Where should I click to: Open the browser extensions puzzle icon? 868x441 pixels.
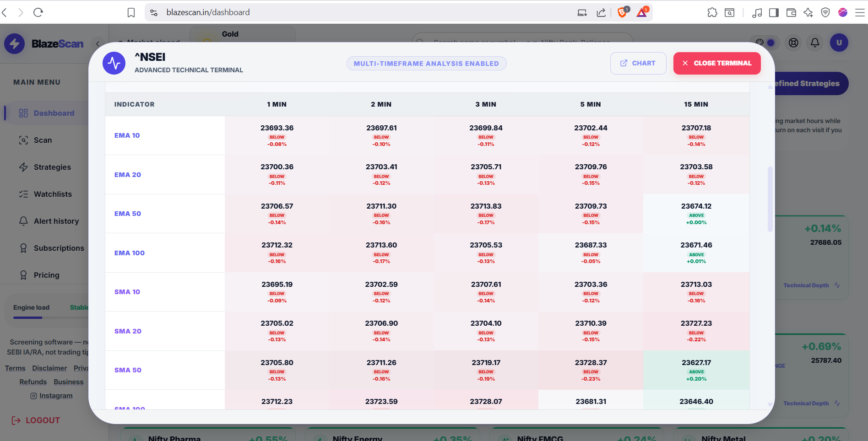pyautogui.click(x=712, y=13)
